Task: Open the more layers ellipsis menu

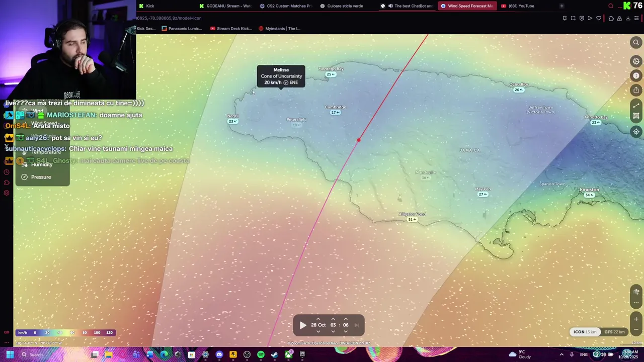Action: (x=636, y=303)
